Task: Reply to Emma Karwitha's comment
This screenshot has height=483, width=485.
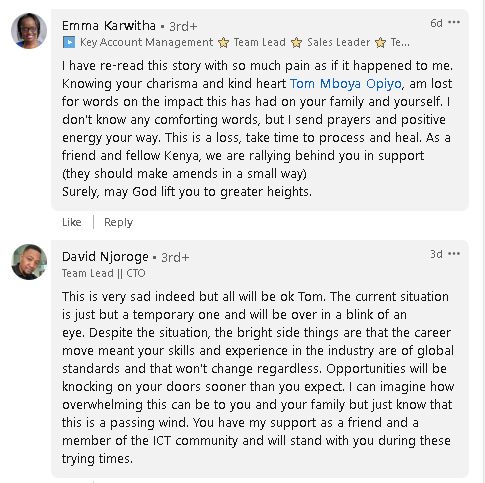Action: pyautogui.click(x=118, y=222)
